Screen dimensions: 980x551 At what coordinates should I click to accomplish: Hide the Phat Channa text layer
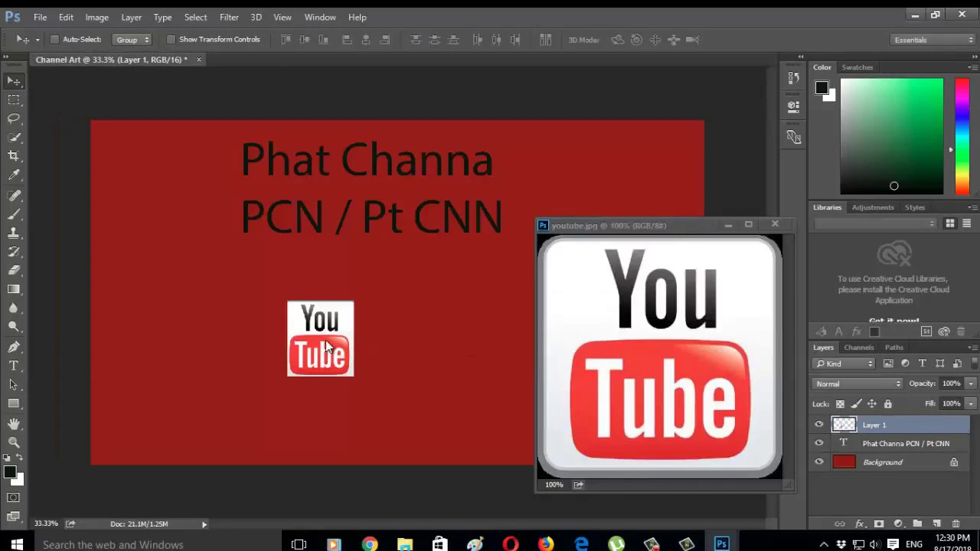819,443
